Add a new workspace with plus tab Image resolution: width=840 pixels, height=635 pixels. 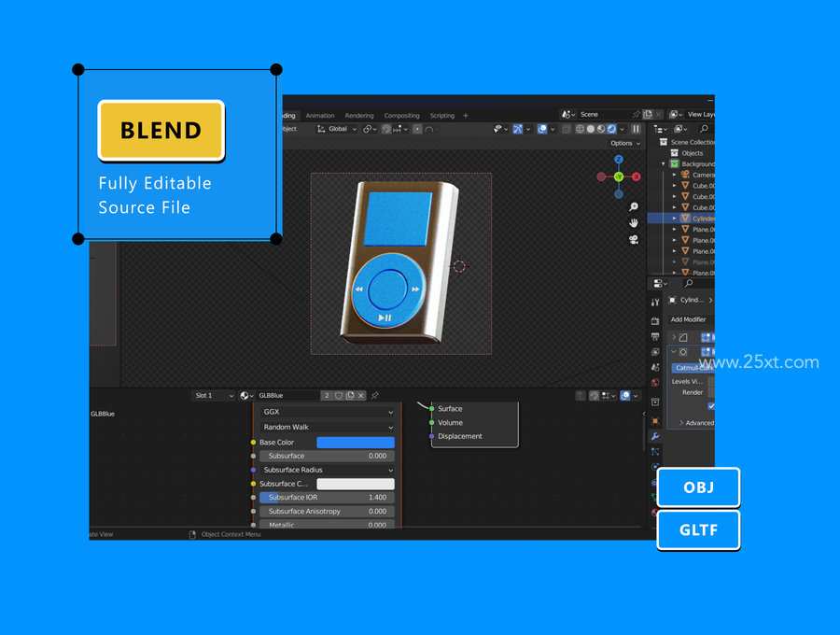tap(466, 116)
